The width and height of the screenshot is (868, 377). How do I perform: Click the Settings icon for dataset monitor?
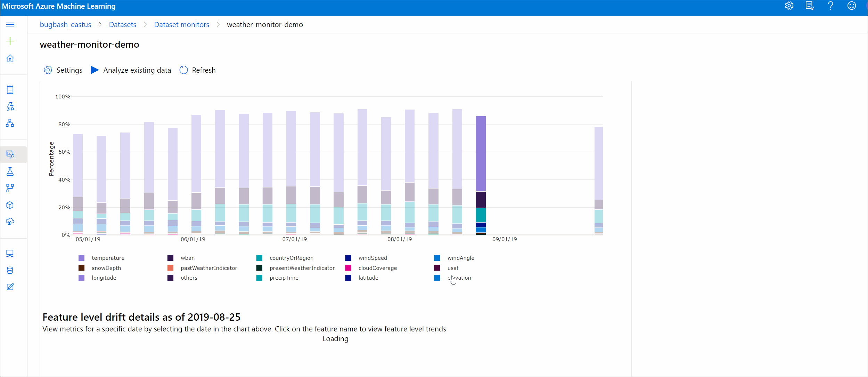pos(48,70)
